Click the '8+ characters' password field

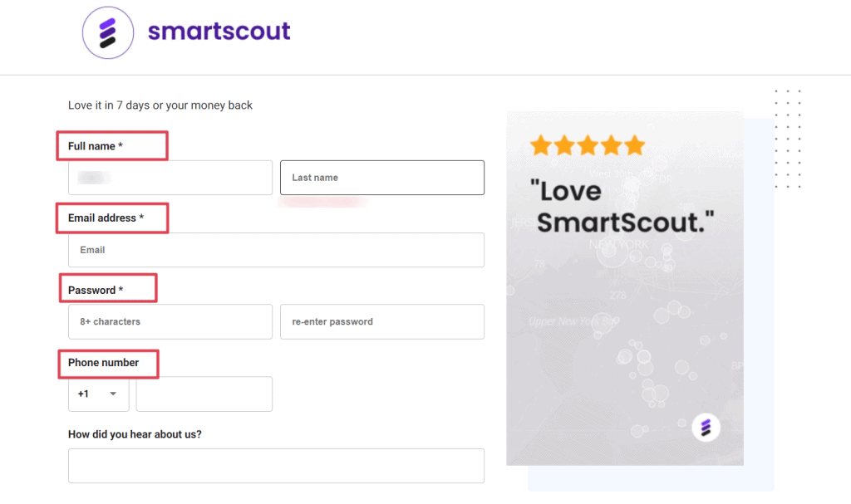pos(170,321)
